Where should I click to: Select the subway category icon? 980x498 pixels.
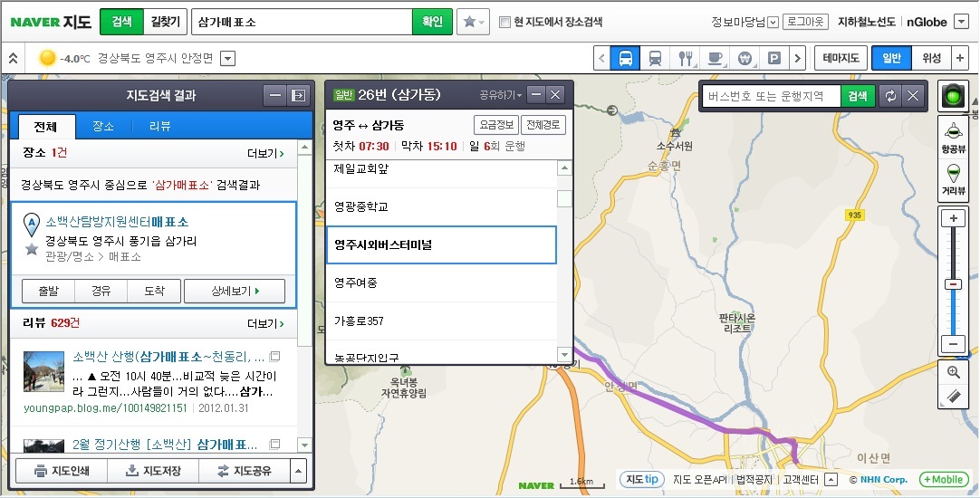coord(655,59)
